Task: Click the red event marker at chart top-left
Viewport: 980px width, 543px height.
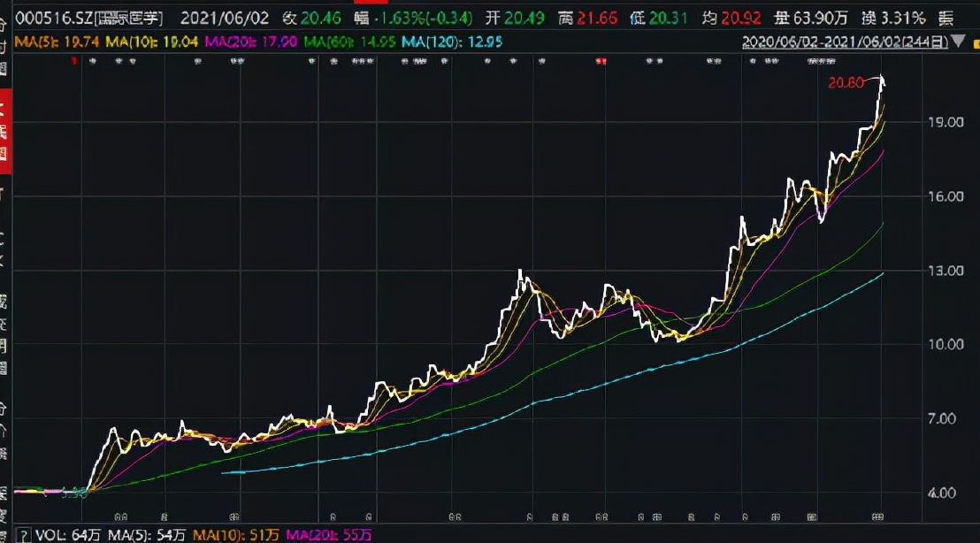Action: (x=74, y=61)
